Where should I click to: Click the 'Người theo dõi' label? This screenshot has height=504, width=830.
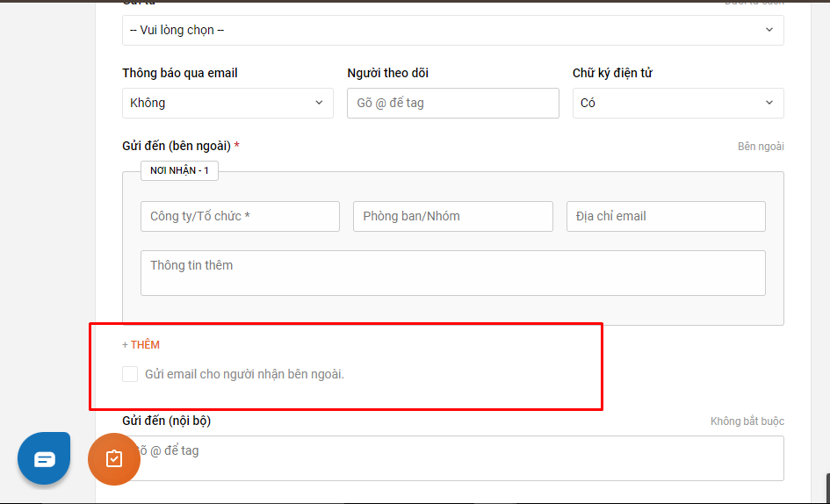tap(388, 73)
